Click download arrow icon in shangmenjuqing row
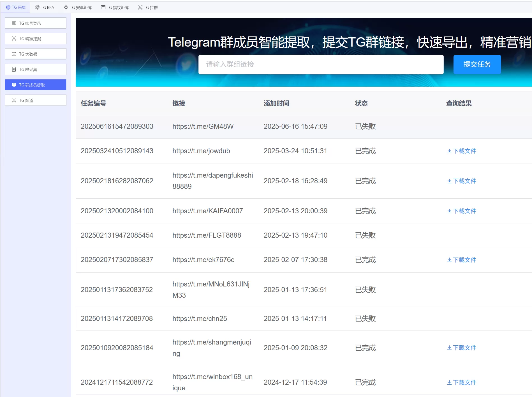The width and height of the screenshot is (532, 397). pos(449,348)
